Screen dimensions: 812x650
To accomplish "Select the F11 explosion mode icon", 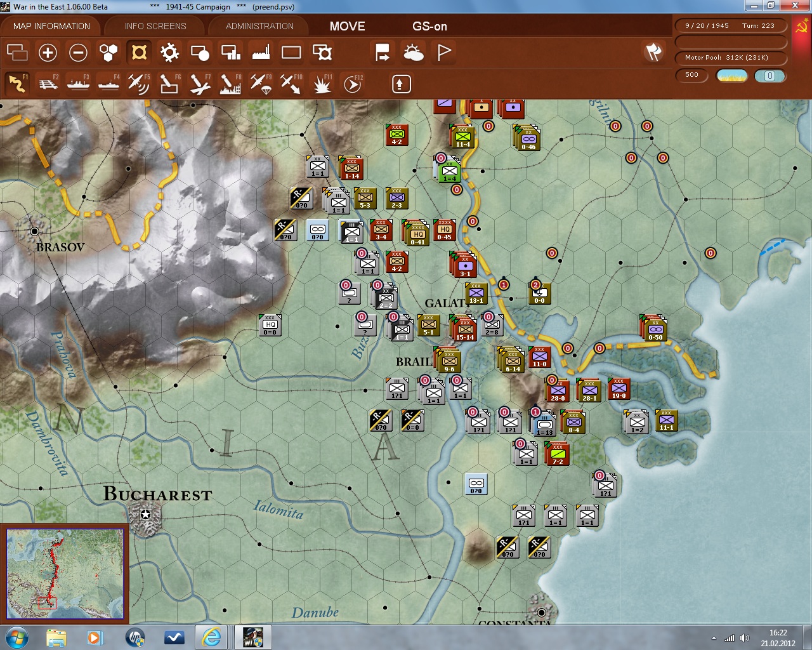I will click(x=322, y=83).
